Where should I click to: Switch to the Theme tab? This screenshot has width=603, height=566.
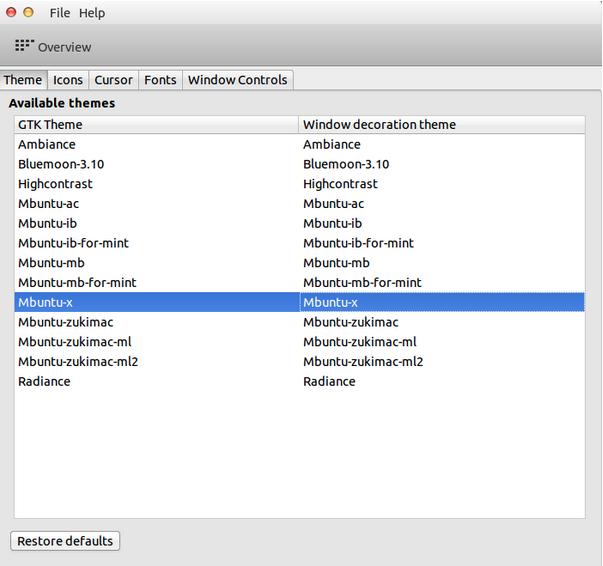[23, 80]
